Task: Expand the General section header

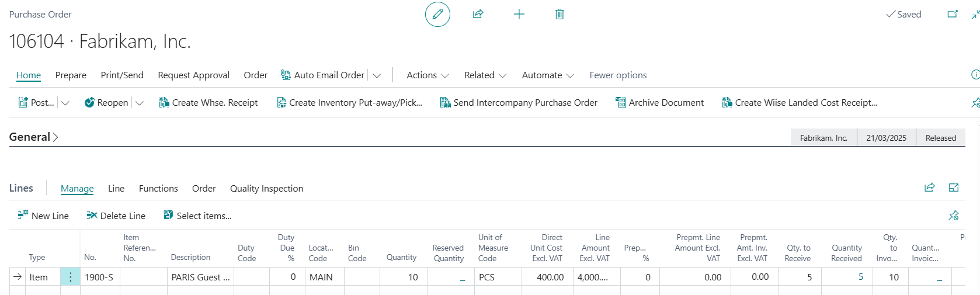Action: (x=33, y=137)
